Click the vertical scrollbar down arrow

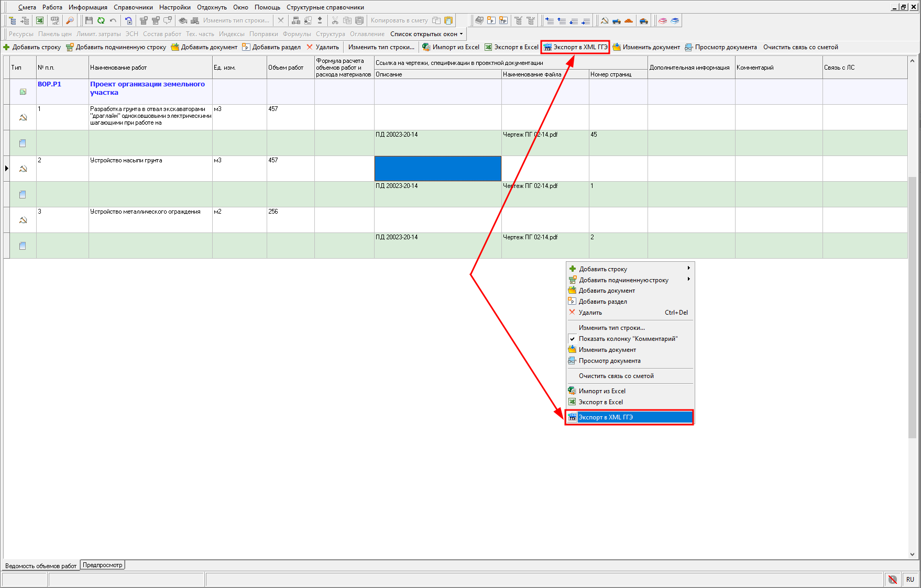tap(912, 554)
